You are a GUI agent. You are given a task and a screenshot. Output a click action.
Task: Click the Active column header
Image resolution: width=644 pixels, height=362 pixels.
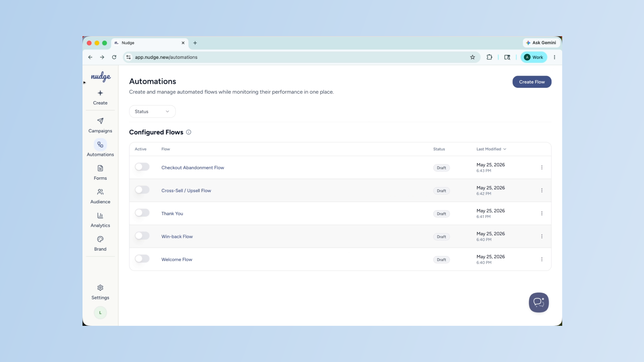tap(141, 149)
